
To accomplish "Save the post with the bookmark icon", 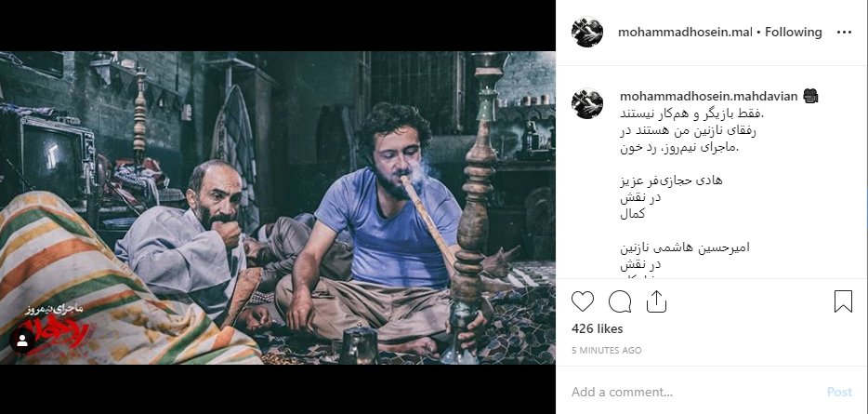I will click(x=843, y=301).
